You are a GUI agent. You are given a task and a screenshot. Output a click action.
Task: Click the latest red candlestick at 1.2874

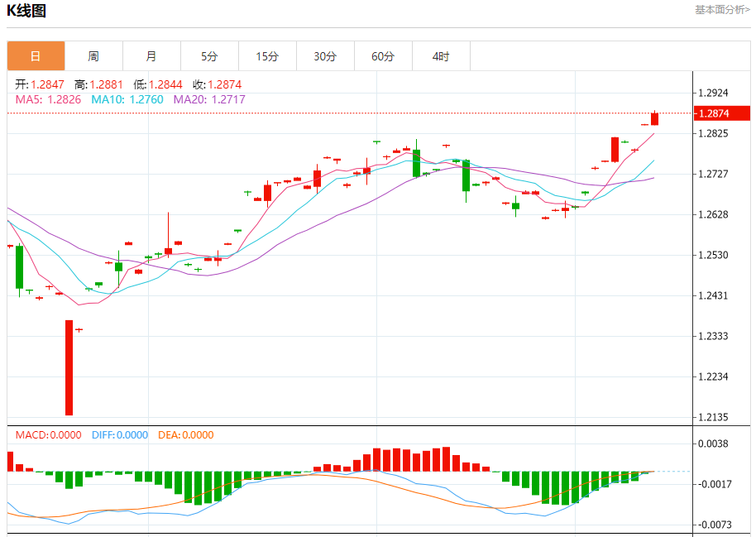[x=654, y=118]
